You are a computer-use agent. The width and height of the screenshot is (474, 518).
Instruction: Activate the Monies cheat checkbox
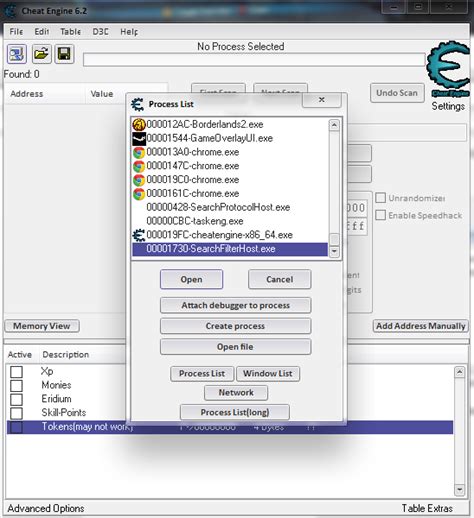[x=16, y=386]
